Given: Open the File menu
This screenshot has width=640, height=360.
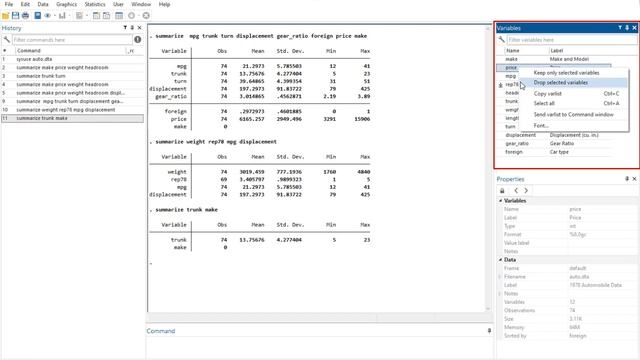Looking at the screenshot, I should (x=9, y=4).
